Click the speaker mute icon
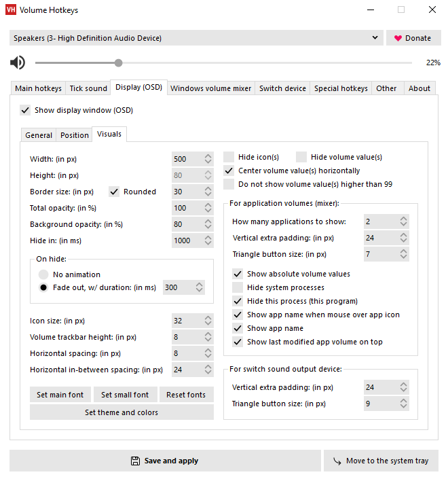 tap(18, 63)
